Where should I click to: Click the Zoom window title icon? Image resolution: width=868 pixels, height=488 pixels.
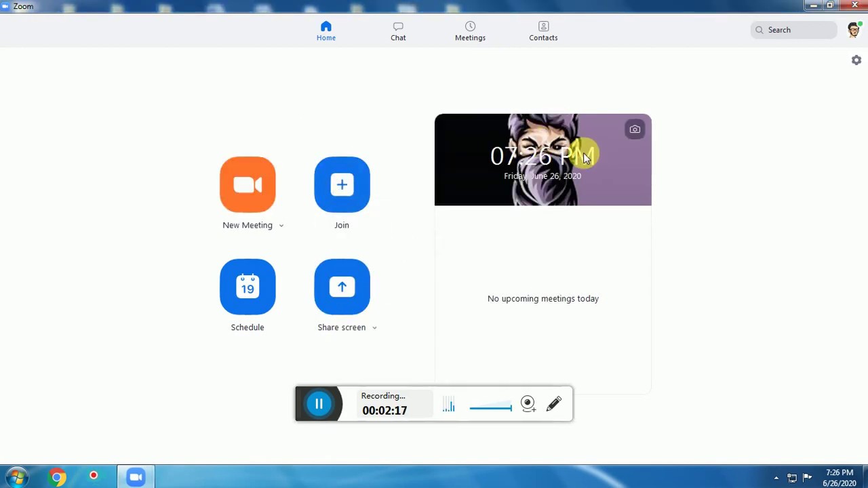coord(6,6)
